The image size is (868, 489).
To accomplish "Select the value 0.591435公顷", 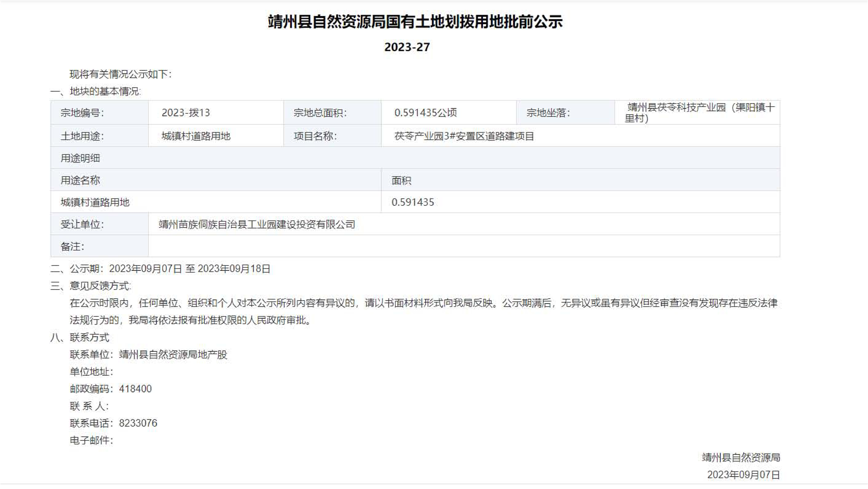I will pos(425,112).
